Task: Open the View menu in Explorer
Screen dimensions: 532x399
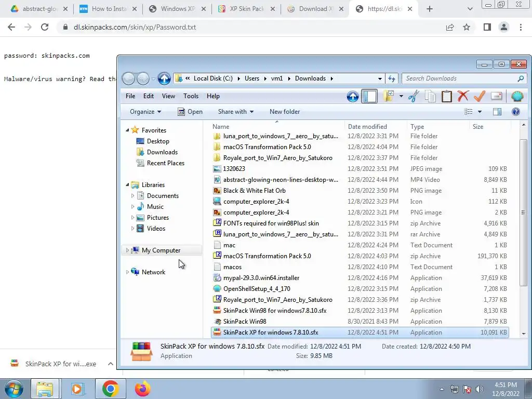Action: coord(168,96)
